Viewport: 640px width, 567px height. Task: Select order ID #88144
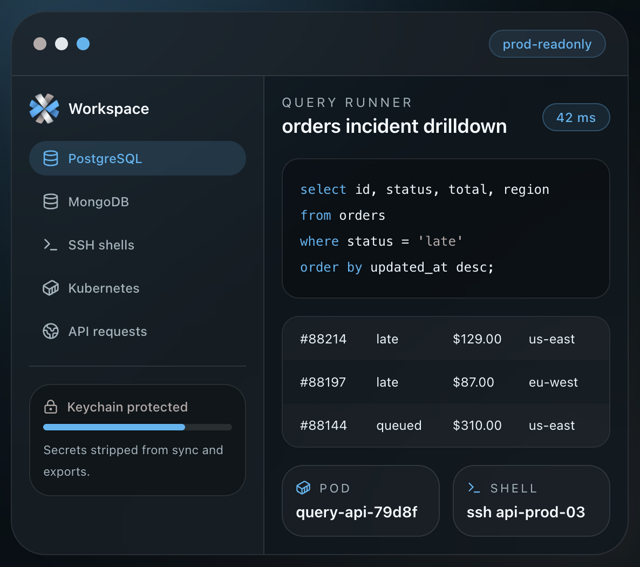point(323,425)
